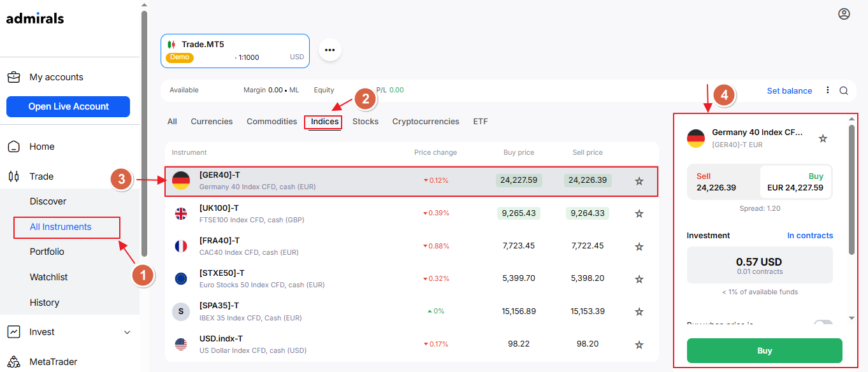Click the French flag in FRA40 row

pyautogui.click(x=181, y=247)
